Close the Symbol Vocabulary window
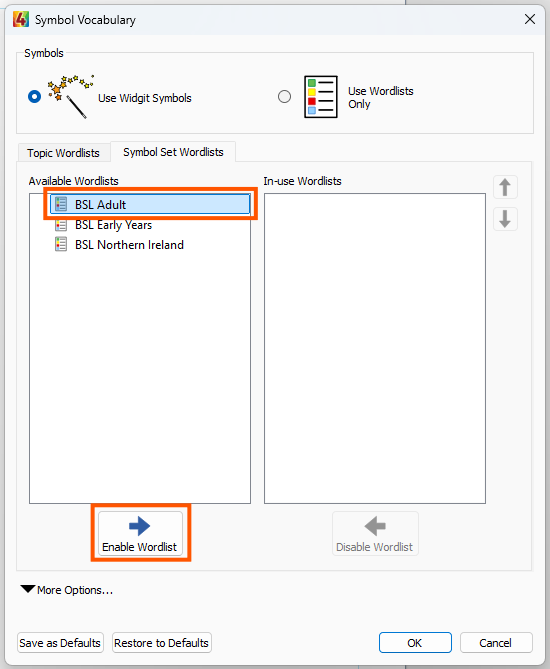Image resolution: width=550 pixels, height=669 pixels. pyautogui.click(x=530, y=19)
